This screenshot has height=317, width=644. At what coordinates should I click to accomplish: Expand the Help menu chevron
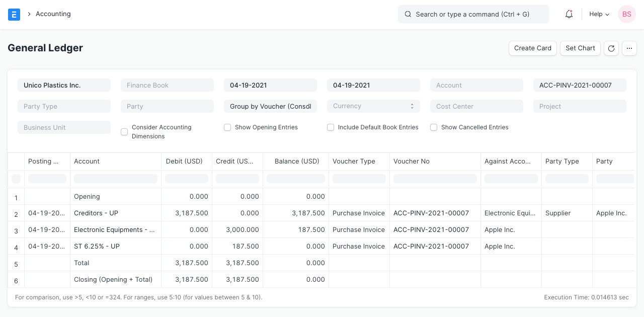[607, 14]
